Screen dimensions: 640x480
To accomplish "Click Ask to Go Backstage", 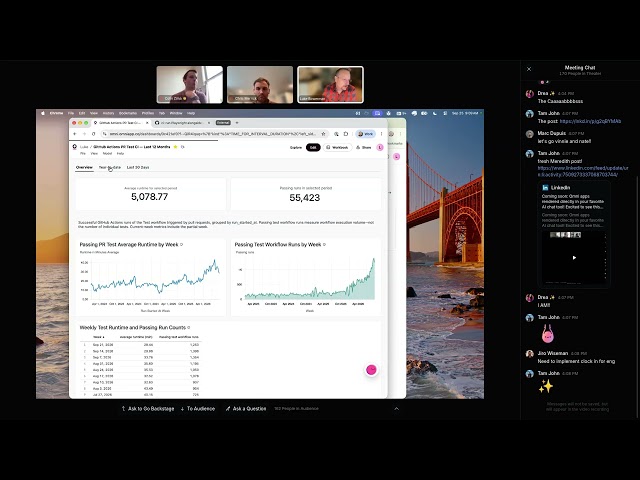I will pos(148,409).
